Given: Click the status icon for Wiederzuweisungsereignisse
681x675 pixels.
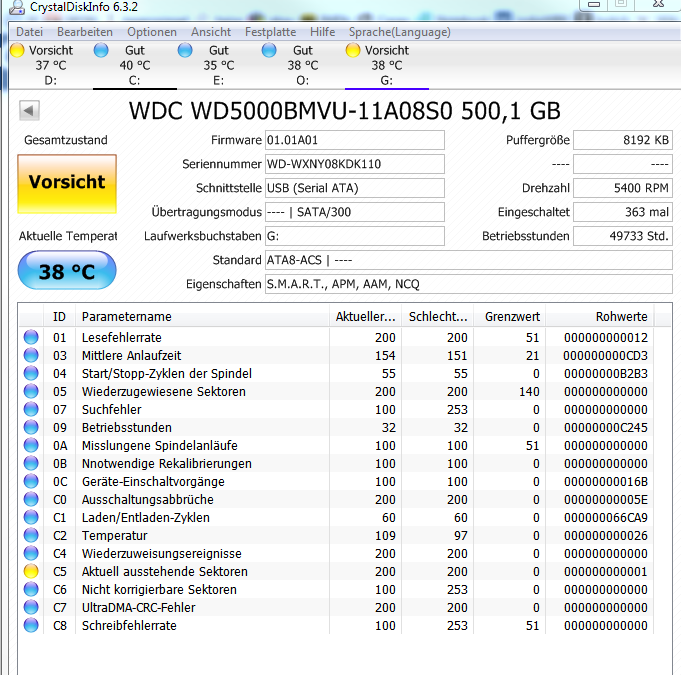Looking at the screenshot, I should coord(31,553).
